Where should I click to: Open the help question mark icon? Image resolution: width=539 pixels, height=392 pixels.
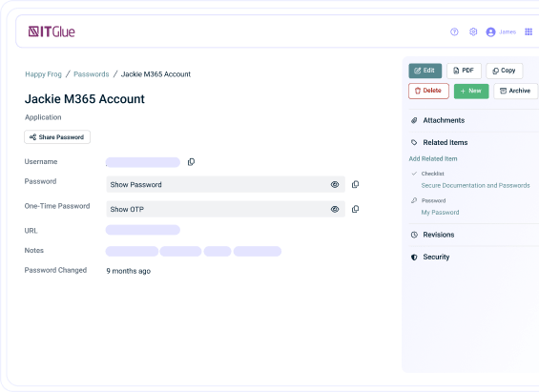pos(454,31)
